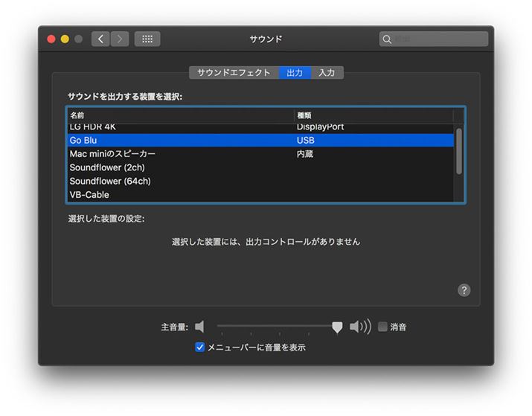The width and height of the screenshot is (532, 416).
Task: Select the VB-Cable output device
Action: tap(260, 194)
